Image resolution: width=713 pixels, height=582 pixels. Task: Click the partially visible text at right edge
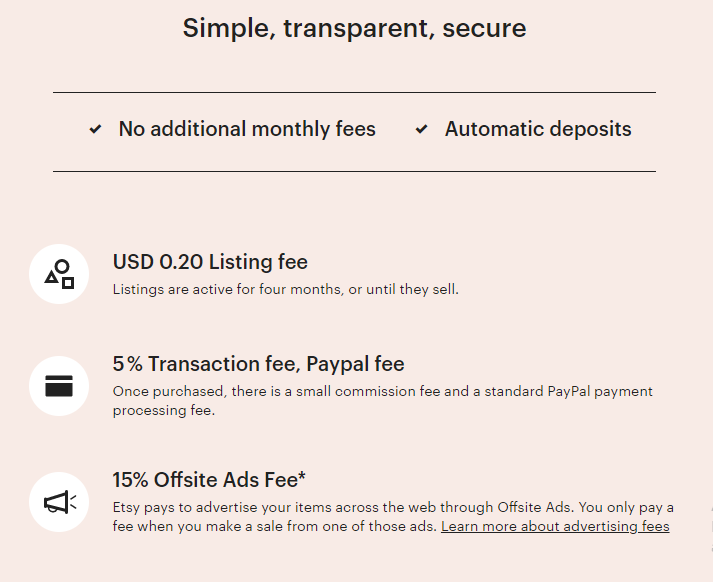711,527
